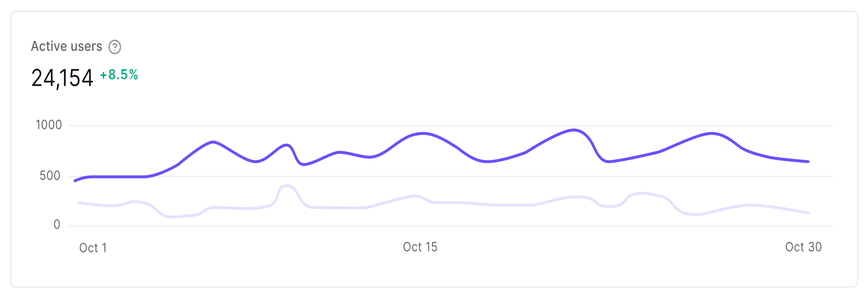868x299 pixels.
Task: Click the dark purple line's end point
Action: click(x=808, y=162)
